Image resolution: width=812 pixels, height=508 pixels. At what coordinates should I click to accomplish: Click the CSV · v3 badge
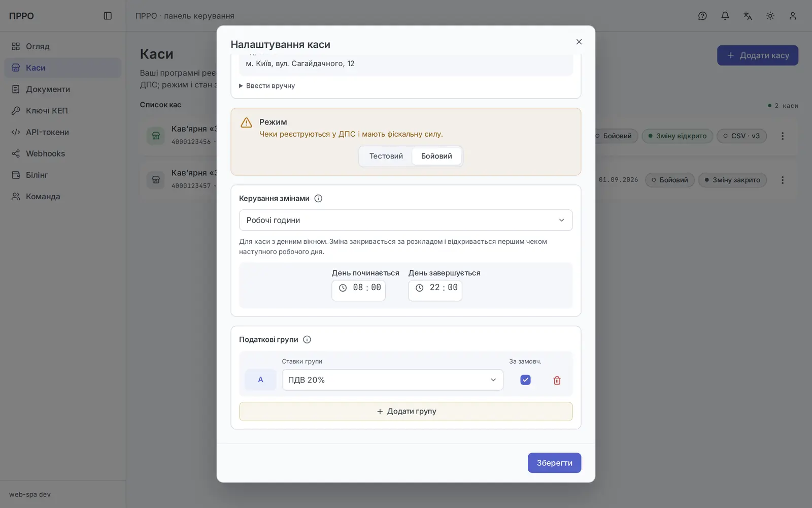coord(741,136)
